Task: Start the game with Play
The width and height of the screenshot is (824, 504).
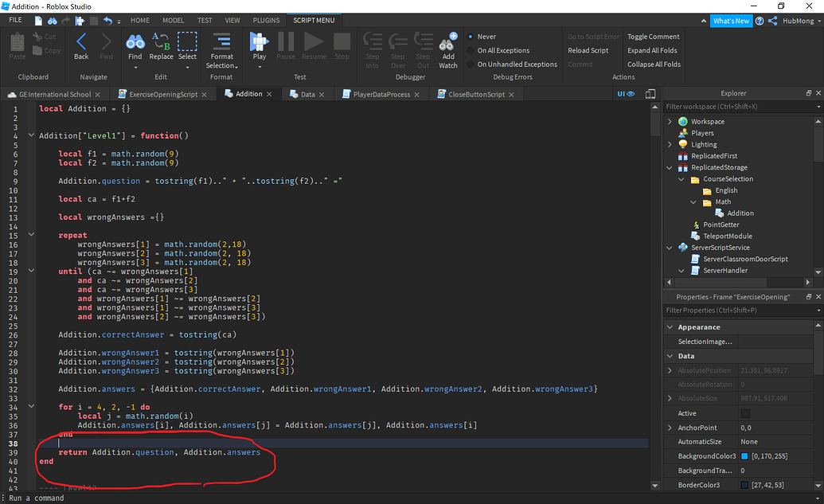Action: [x=259, y=41]
